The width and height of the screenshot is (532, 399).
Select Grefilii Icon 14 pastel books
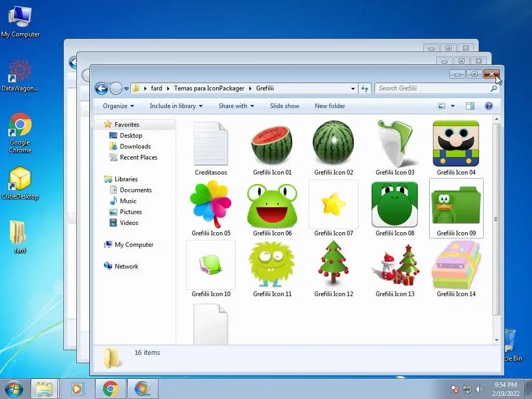(456, 270)
